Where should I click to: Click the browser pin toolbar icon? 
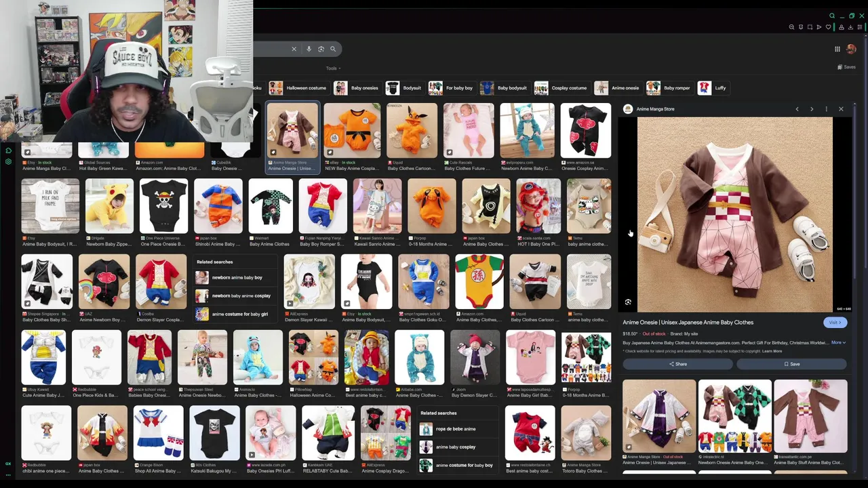coord(801,27)
